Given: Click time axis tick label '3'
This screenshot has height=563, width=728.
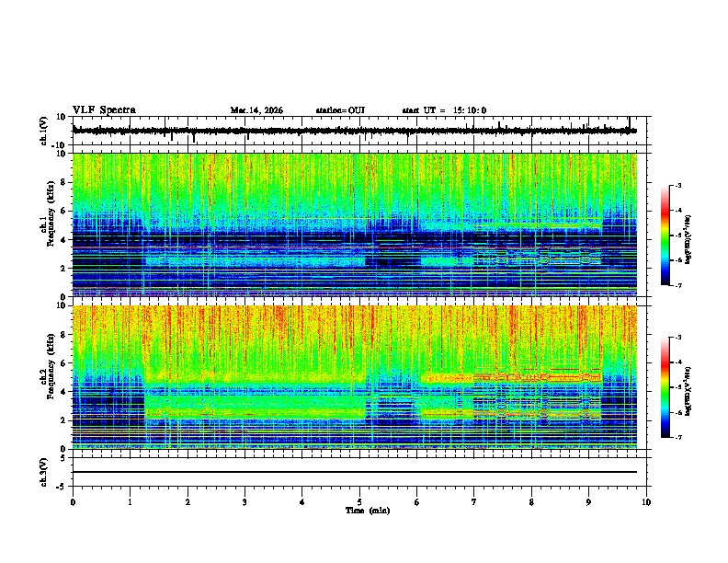Looking at the screenshot, I should pos(245,501).
